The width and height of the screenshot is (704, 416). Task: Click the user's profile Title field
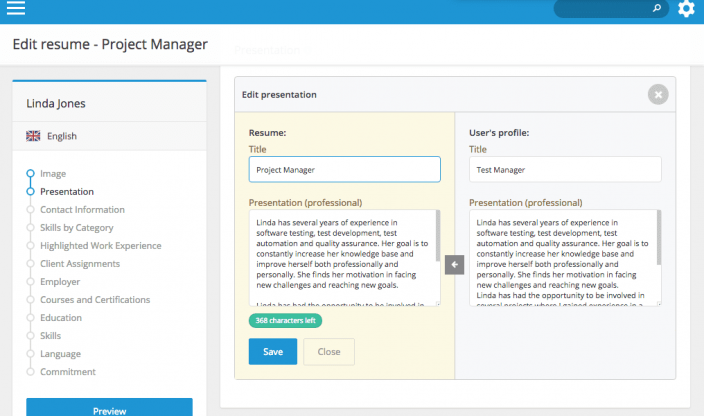click(x=564, y=170)
